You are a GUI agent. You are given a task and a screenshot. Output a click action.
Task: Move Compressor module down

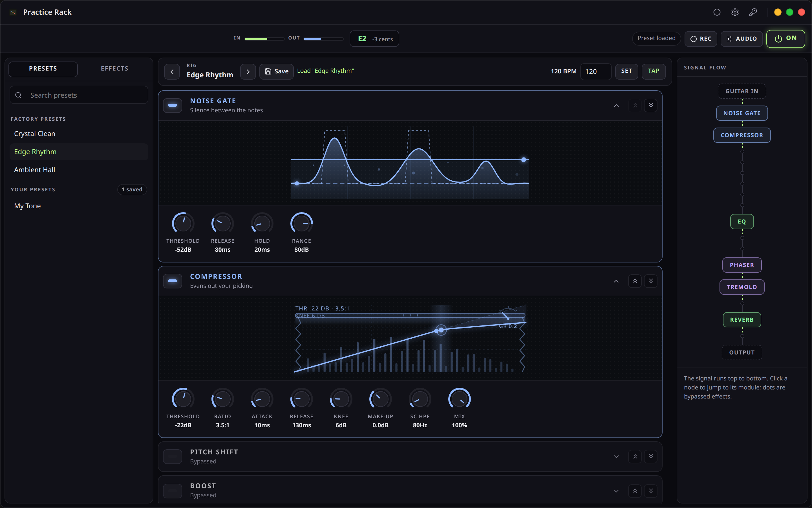pyautogui.click(x=651, y=281)
